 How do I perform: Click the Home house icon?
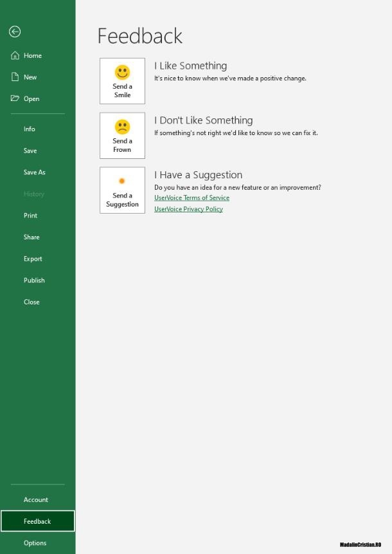coord(15,56)
